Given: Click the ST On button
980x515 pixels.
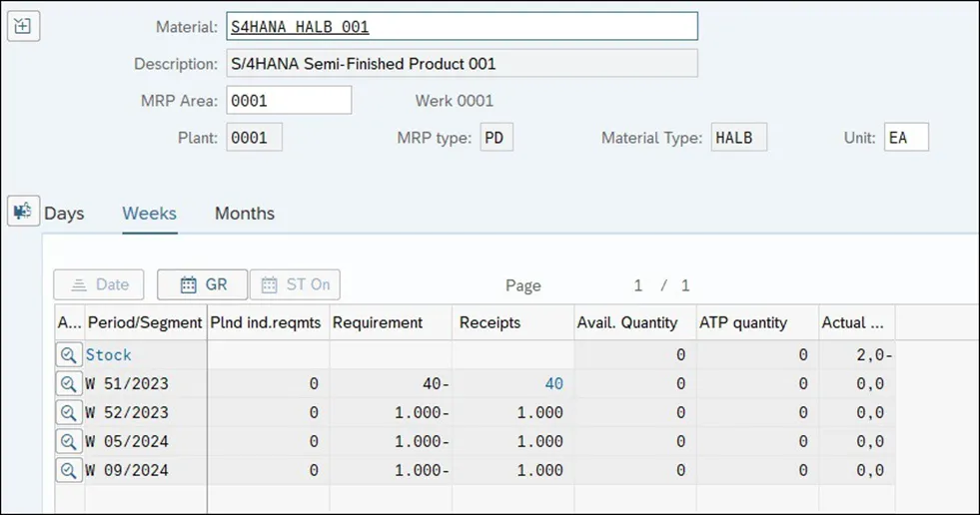Looking at the screenshot, I should pyautogui.click(x=295, y=284).
